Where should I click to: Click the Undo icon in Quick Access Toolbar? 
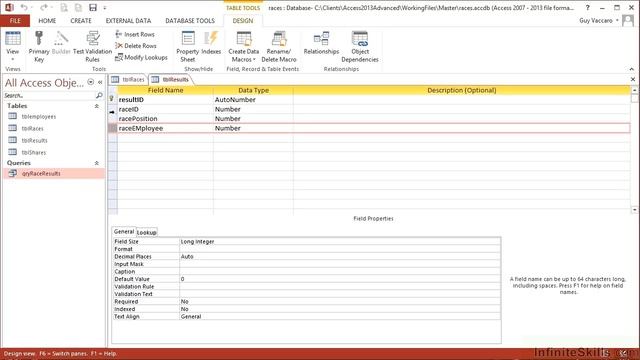click(24, 7)
